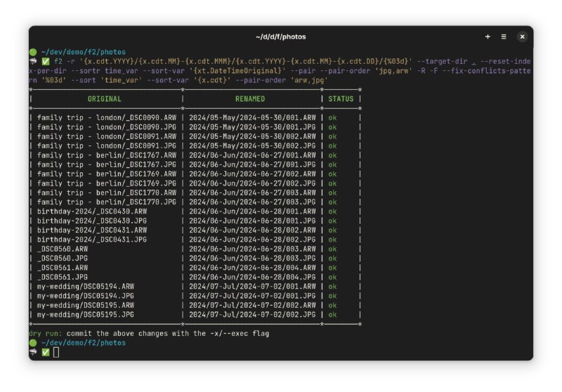Image resolution: width=562 pixels, height=392 pixels.
Task: Click the green checkmark before the f2 command
Action: [46, 62]
